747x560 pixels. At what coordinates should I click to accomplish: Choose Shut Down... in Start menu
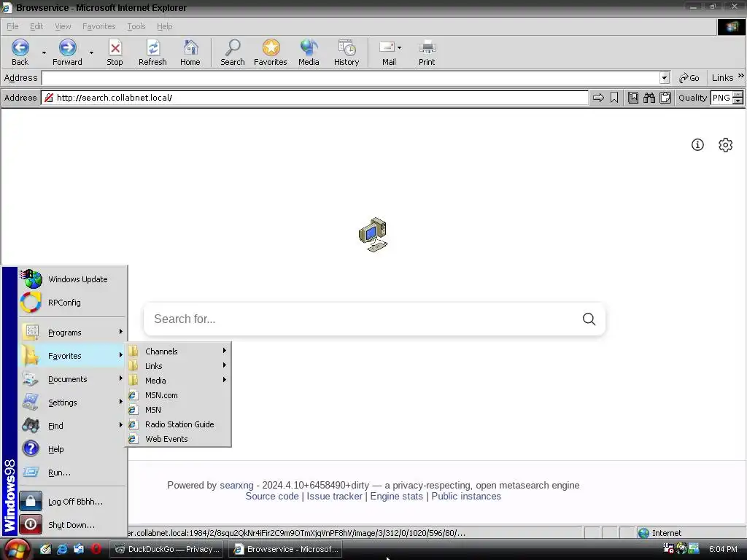[72, 525]
